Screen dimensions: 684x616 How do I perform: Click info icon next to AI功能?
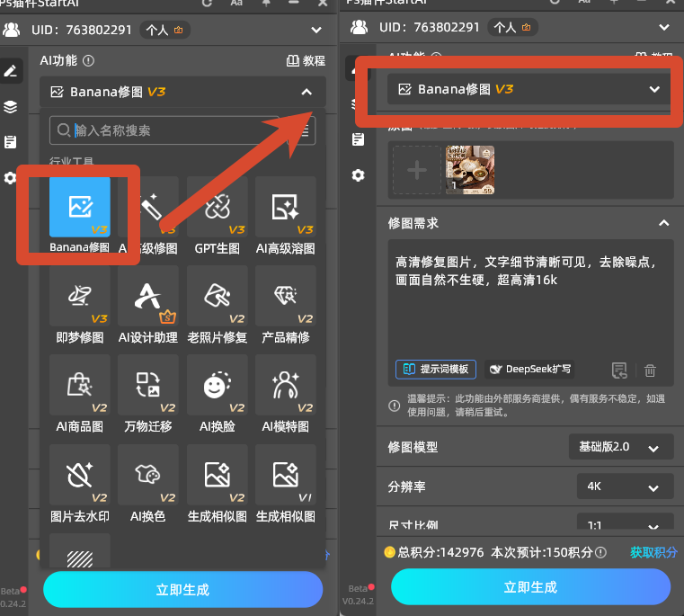[88, 60]
